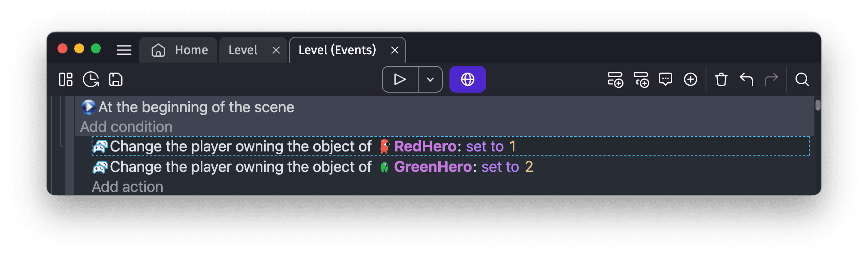
Task: Add a new event to the sheet
Action: tap(616, 80)
